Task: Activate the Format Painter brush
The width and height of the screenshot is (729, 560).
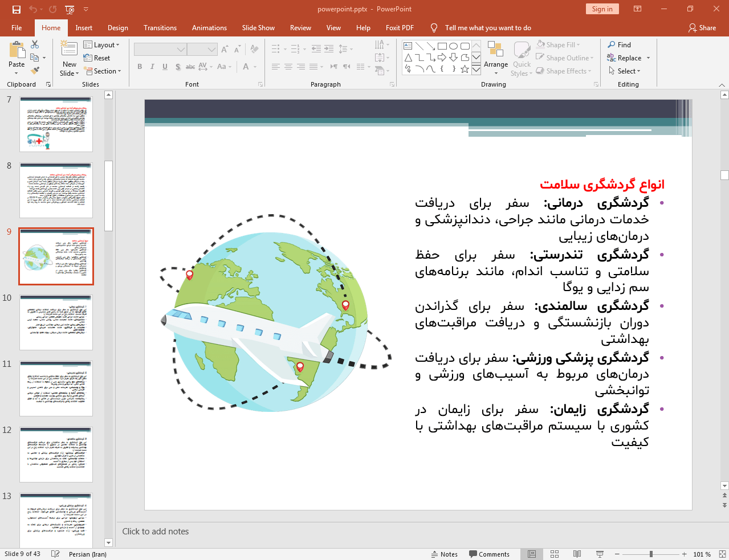Action: [x=35, y=71]
